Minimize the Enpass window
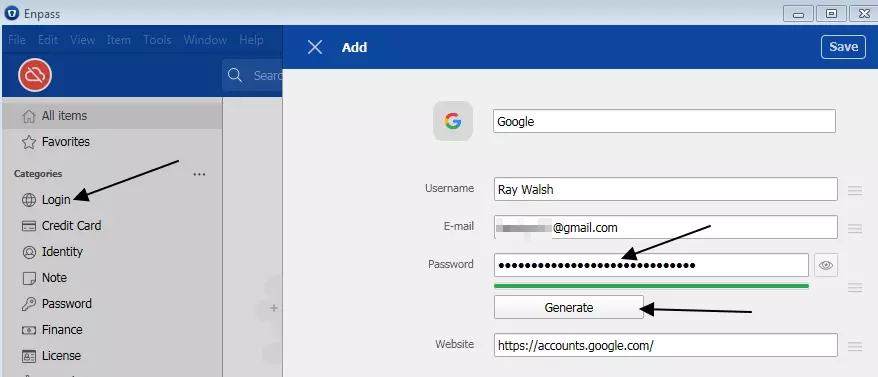Viewport: 878px width, 377px height. [x=798, y=14]
